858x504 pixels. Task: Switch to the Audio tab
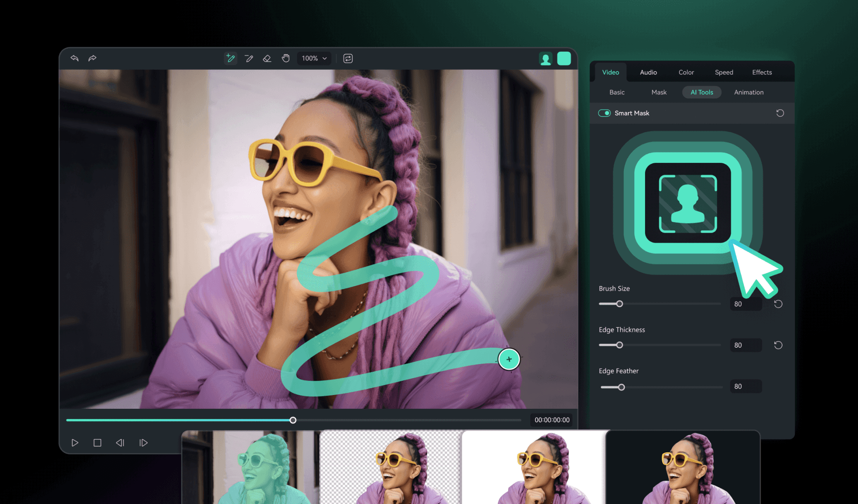(648, 72)
